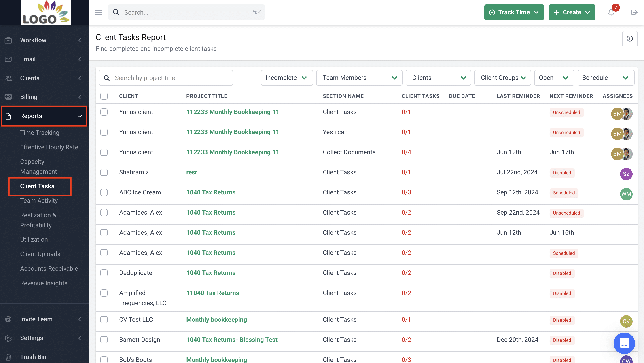Click the Trash Bin icon in sidebar
Viewport: 644px width, 363px height.
pyautogui.click(x=8, y=357)
